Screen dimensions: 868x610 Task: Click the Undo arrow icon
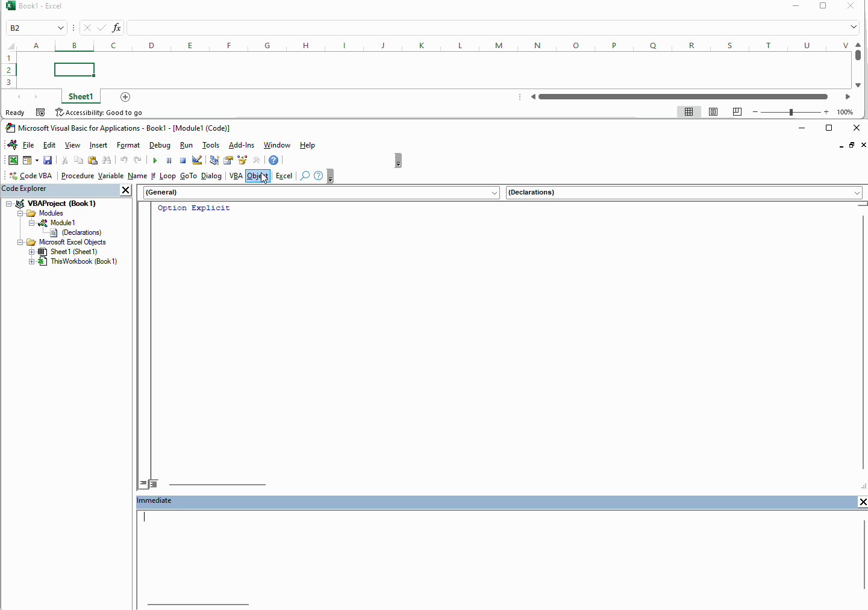[x=124, y=160]
